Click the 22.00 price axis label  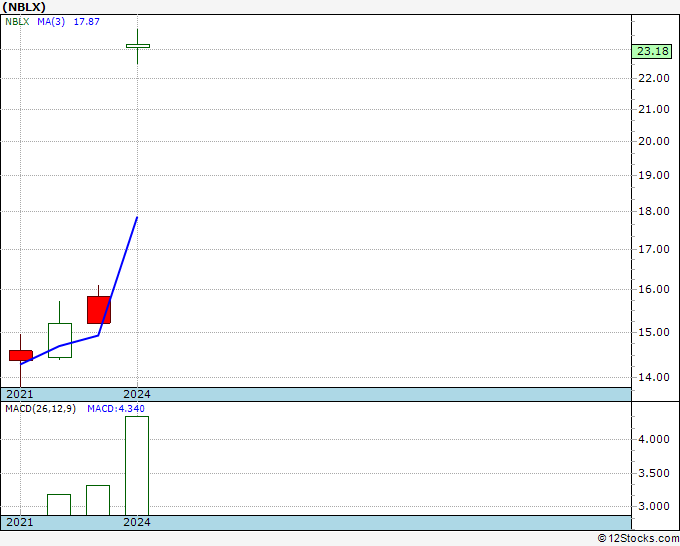[654, 78]
